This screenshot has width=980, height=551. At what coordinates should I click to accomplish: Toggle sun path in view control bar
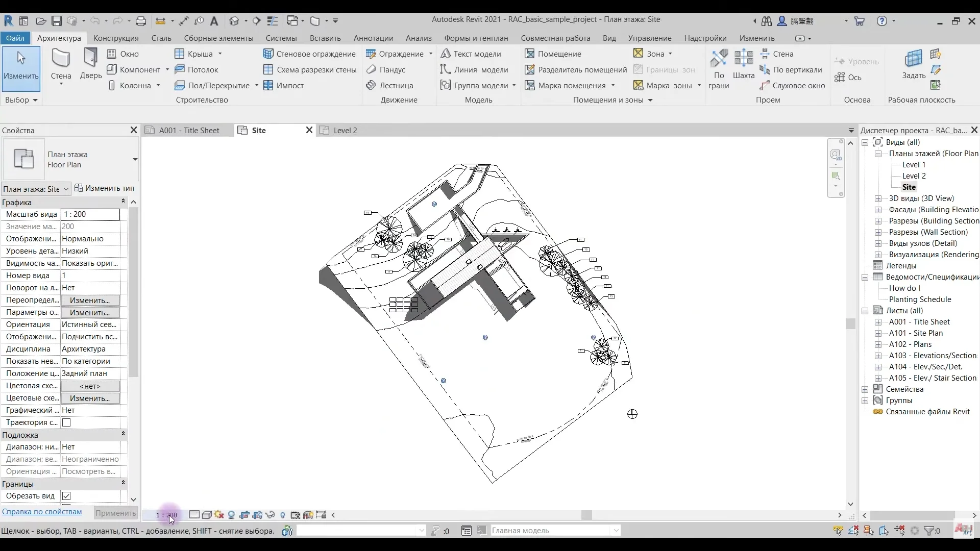[x=219, y=515]
